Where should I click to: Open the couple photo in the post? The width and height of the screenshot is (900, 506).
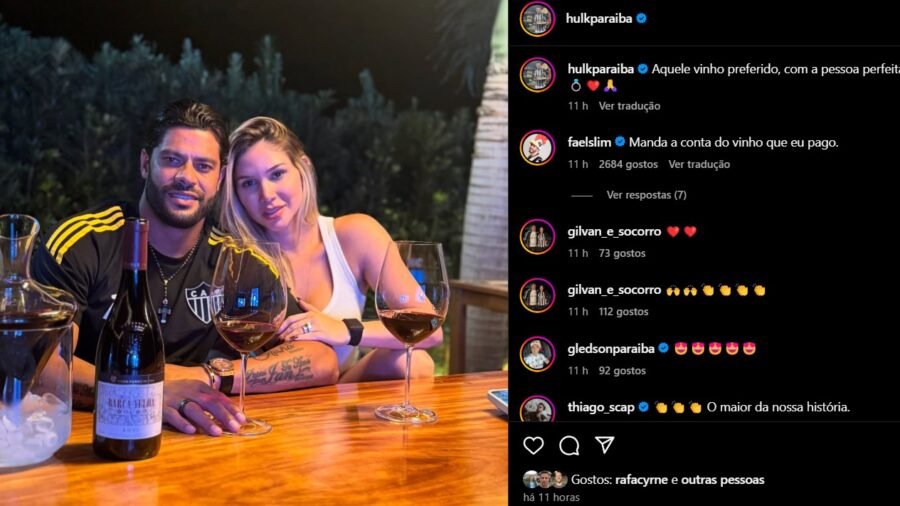[x=254, y=253]
